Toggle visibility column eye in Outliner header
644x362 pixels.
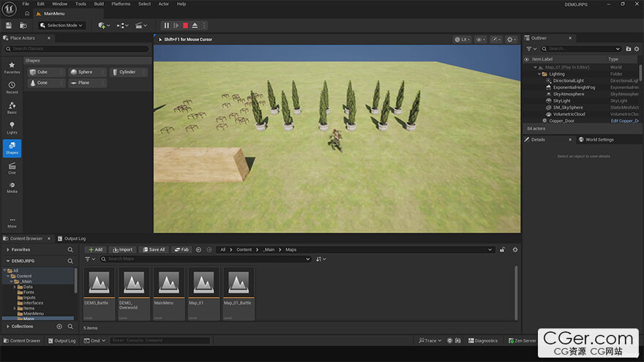coord(526,59)
